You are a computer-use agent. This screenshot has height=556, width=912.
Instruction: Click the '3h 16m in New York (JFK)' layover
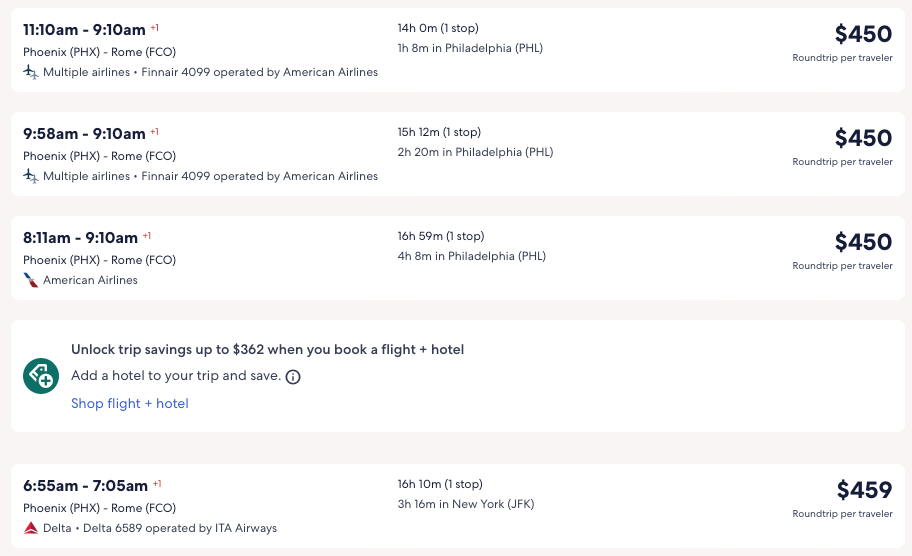[465, 504]
